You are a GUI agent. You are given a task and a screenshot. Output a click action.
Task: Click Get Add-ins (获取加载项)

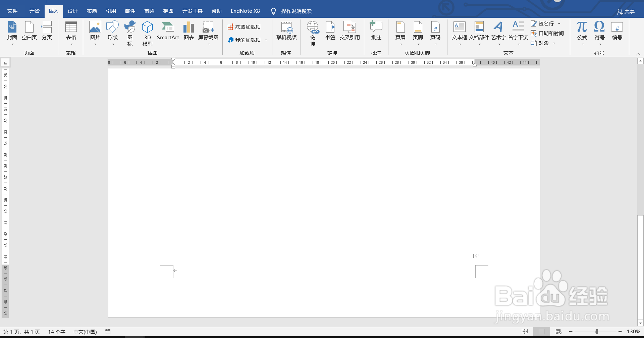[244, 27]
